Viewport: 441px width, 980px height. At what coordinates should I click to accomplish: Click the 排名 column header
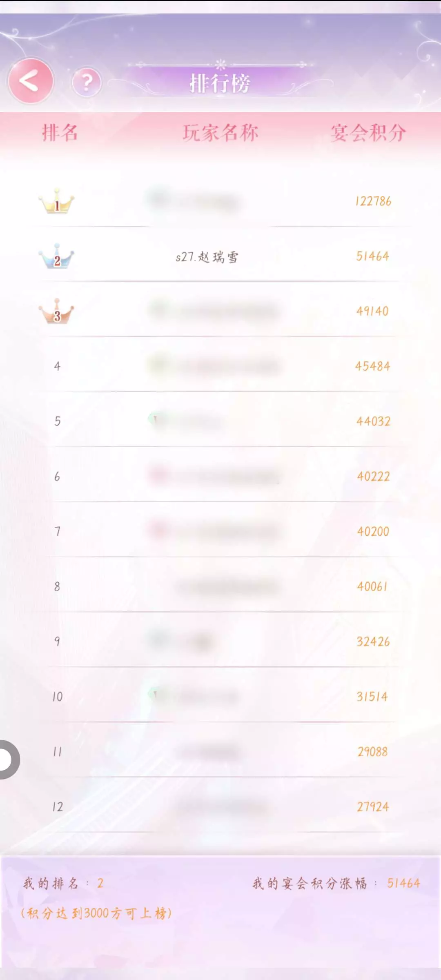tap(60, 133)
